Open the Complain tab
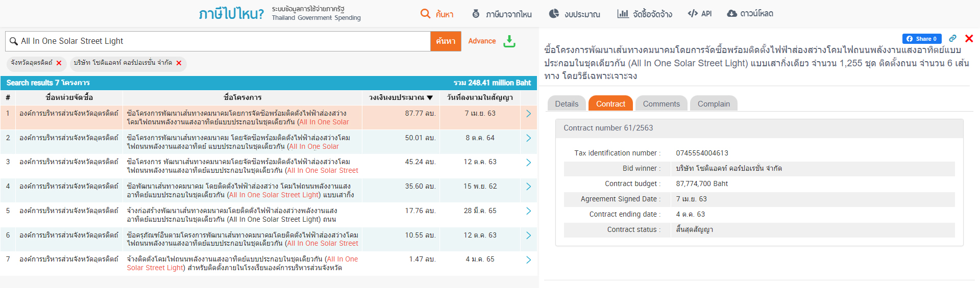980x288 pixels. pyautogui.click(x=714, y=104)
